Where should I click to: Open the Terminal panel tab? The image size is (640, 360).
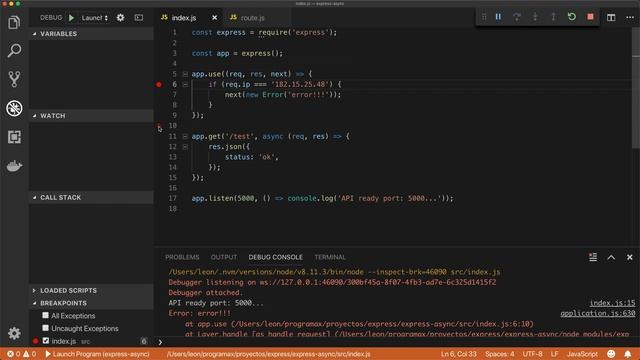pos(330,257)
